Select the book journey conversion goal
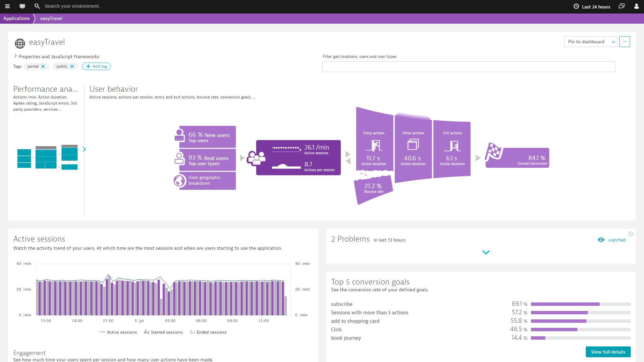 pos(346,338)
